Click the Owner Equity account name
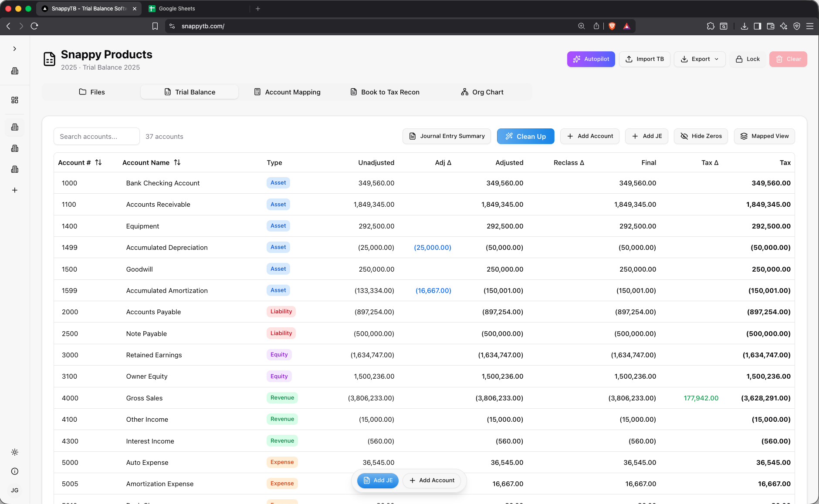Screen dimensions: 819x504 (x=147, y=376)
